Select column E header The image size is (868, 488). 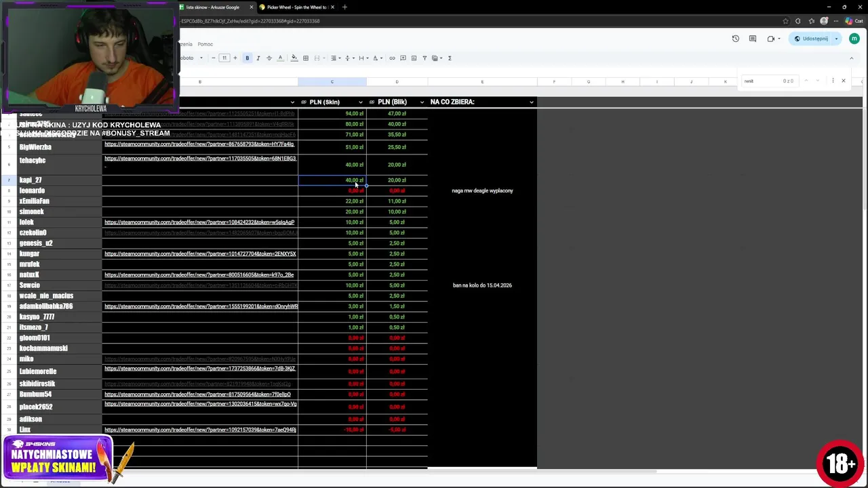click(x=482, y=82)
